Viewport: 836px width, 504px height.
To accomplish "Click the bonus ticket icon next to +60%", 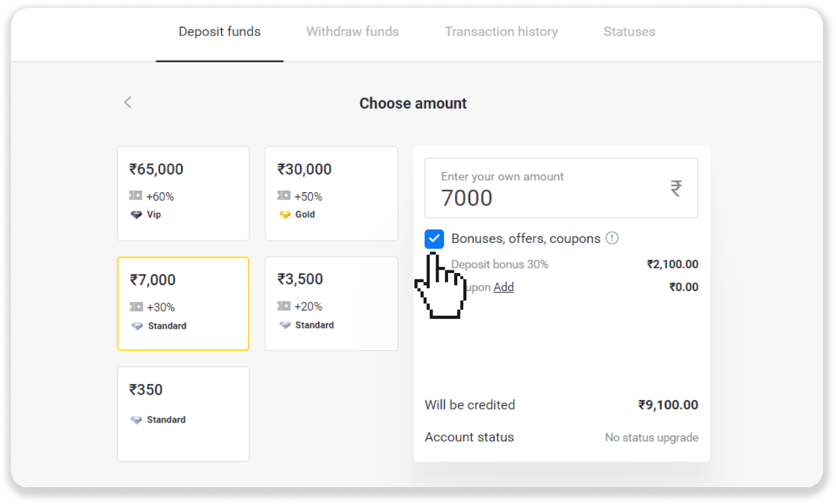I will (x=136, y=196).
